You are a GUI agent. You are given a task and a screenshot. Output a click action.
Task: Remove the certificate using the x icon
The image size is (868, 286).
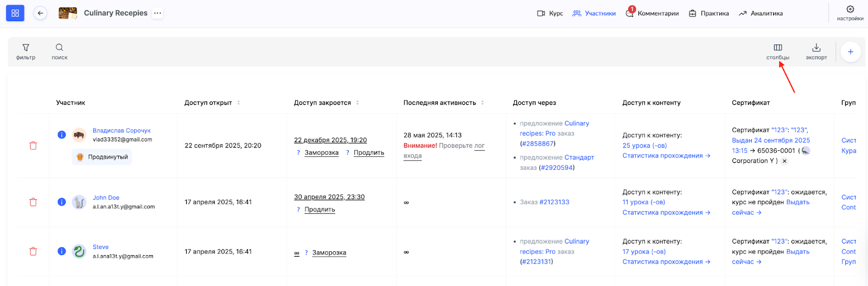point(784,161)
